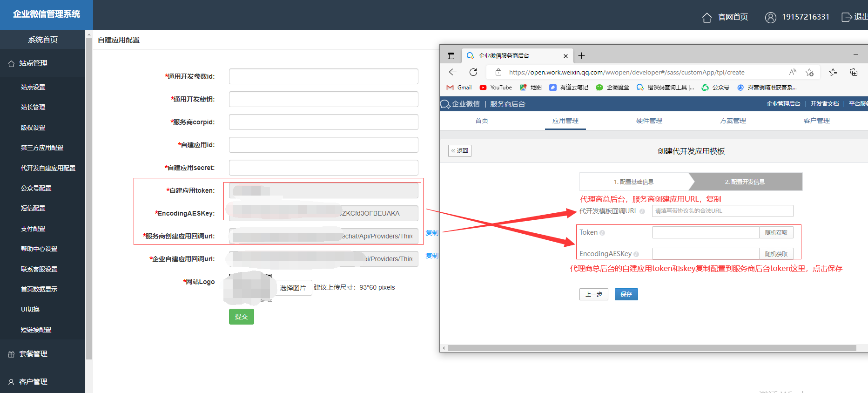The height and width of the screenshot is (393, 868).
Task: Click 复制 link beside 服务商创建应用回调url
Action: click(x=432, y=233)
